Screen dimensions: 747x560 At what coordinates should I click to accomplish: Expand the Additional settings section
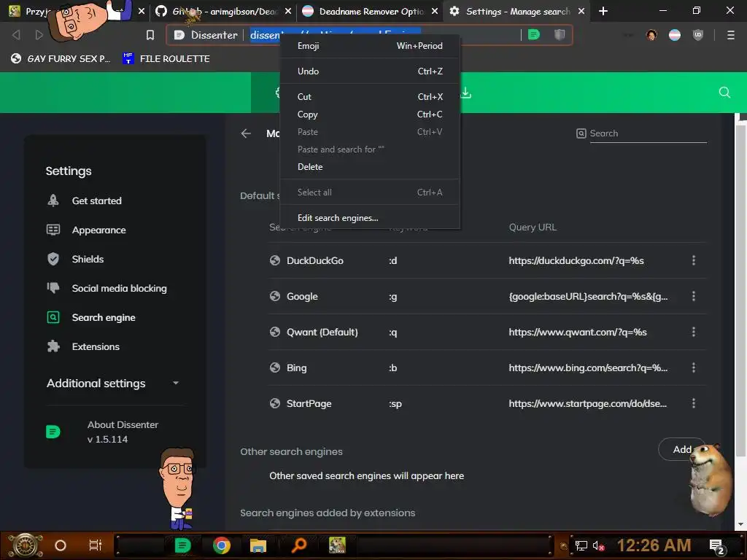[113, 384]
